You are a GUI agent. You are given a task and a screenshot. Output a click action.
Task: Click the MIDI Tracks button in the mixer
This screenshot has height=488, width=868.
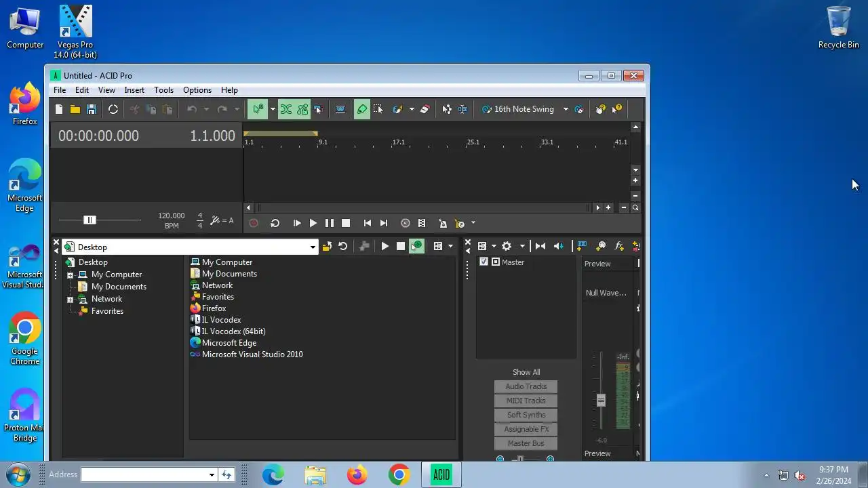click(526, 401)
